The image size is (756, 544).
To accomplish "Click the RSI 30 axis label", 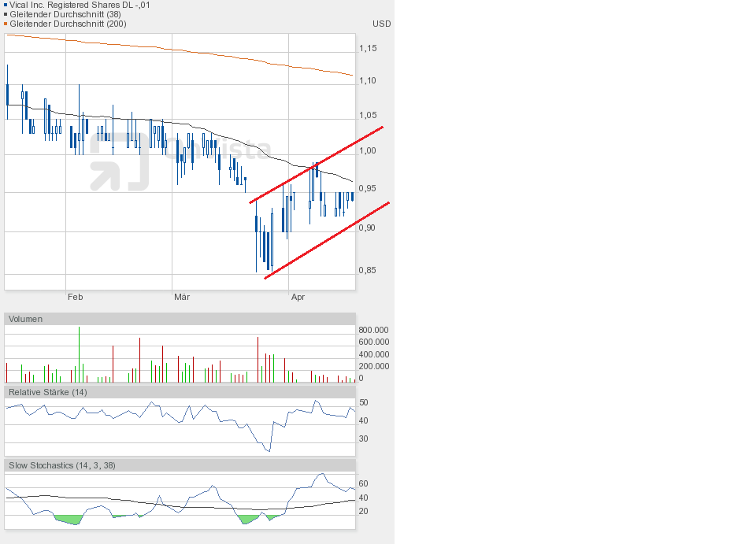I will [364, 439].
